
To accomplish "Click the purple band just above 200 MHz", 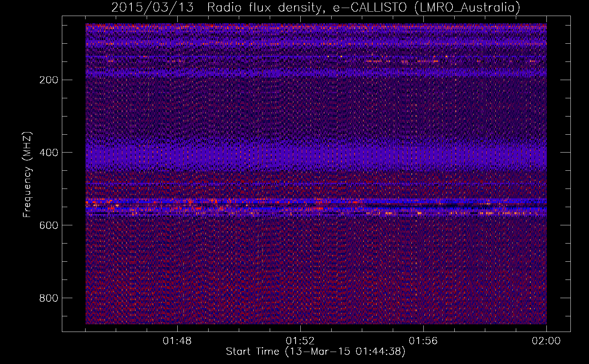I will point(316,73).
